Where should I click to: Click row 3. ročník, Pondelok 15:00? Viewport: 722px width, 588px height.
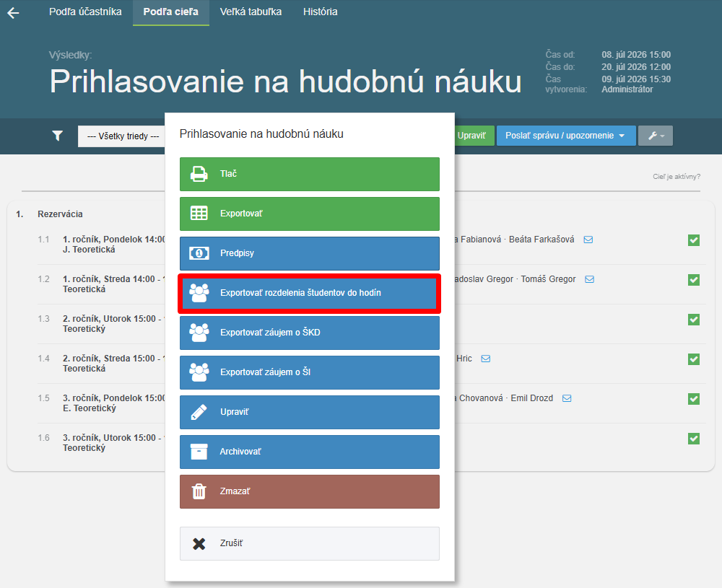[x=114, y=403]
